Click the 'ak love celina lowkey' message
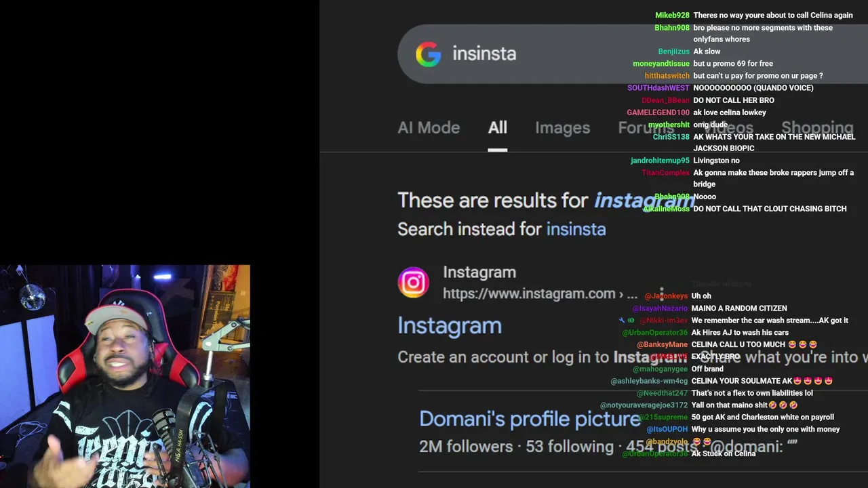Image resolution: width=868 pixels, height=488 pixels. [x=730, y=113]
